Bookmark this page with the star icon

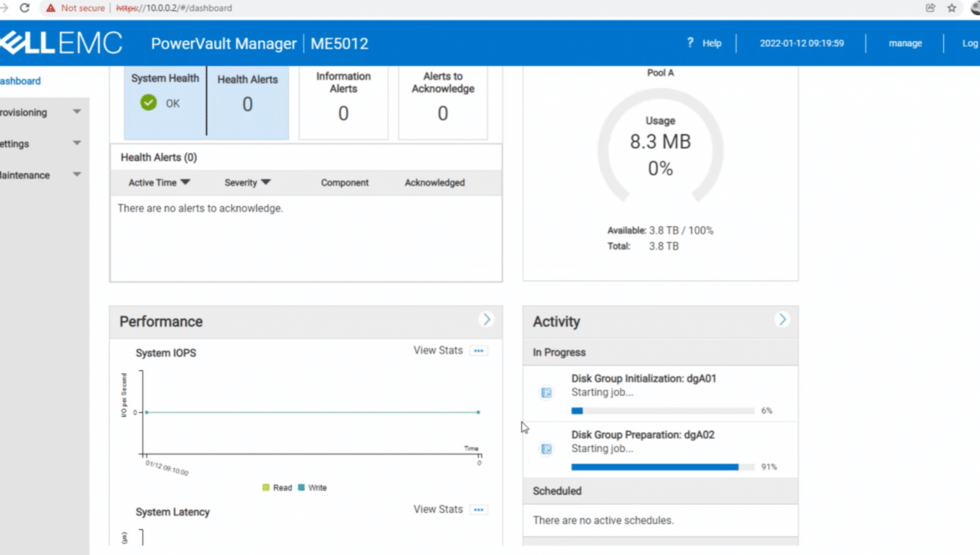[x=952, y=8]
